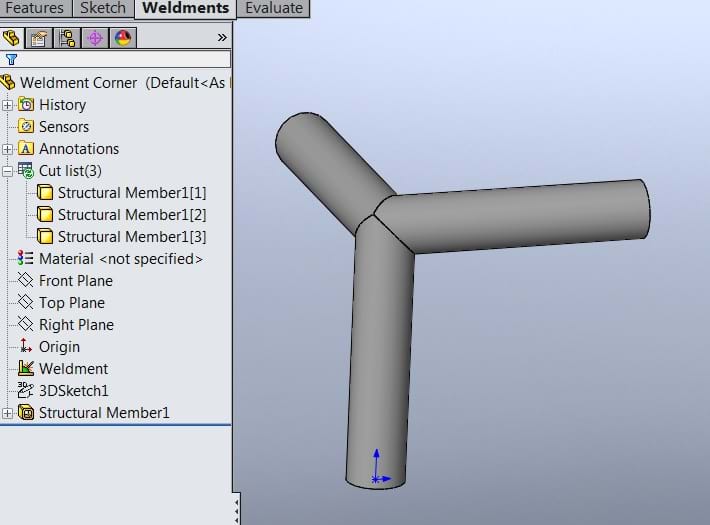Show more manager tabs with double chevron
Viewport: 710px width, 525px height.
(222, 38)
